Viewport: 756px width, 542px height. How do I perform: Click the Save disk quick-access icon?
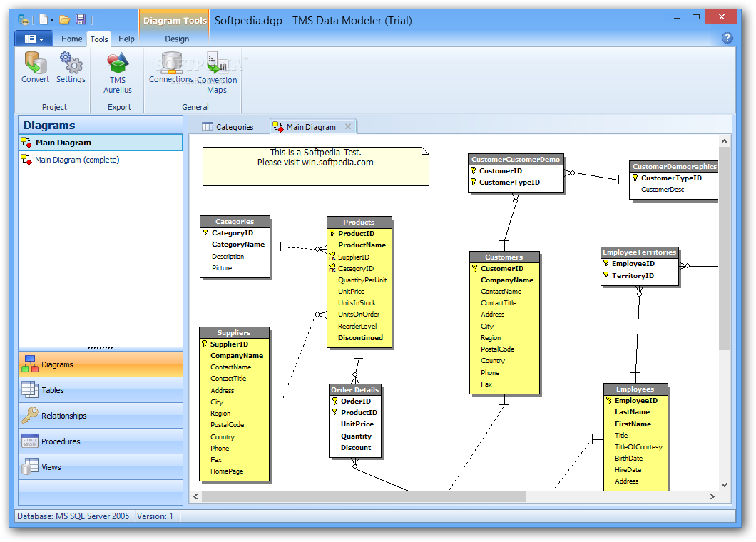click(81, 19)
